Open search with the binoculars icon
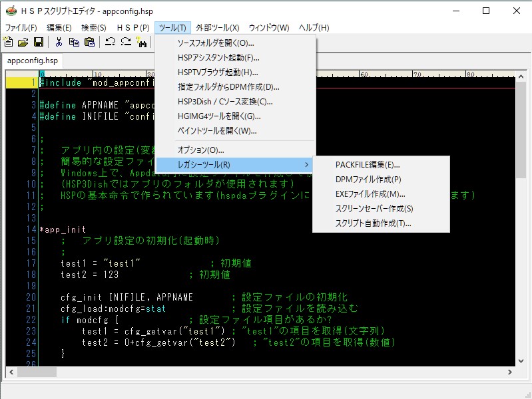Screen dimensions: 532x399 tap(141, 42)
